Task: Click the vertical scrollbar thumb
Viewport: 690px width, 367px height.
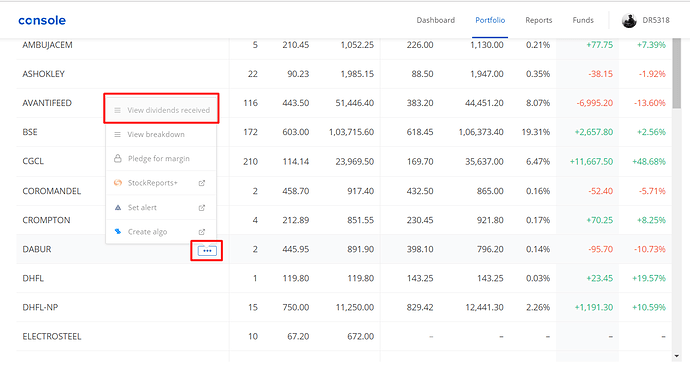Action: [x=677, y=73]
